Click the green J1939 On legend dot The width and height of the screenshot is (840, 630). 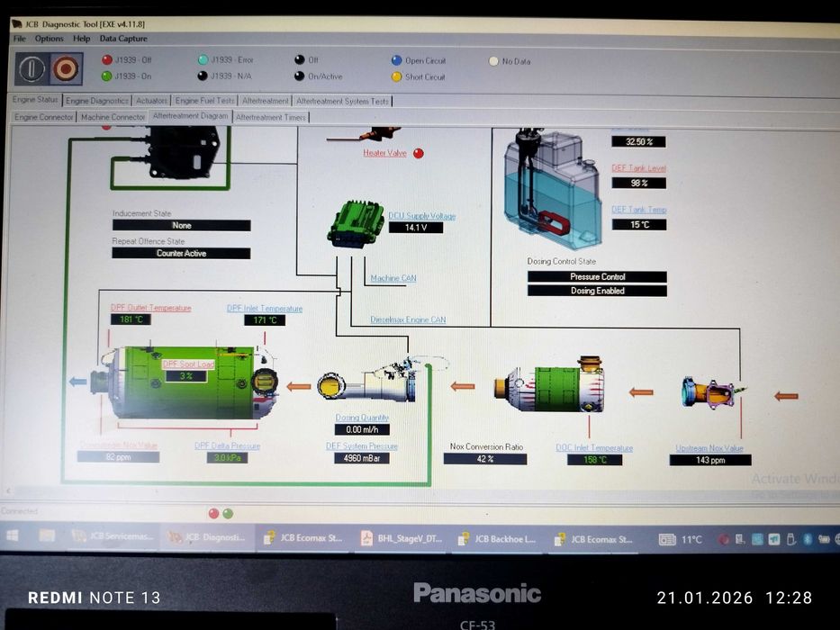pyautogui.click(x=106, y=76)
